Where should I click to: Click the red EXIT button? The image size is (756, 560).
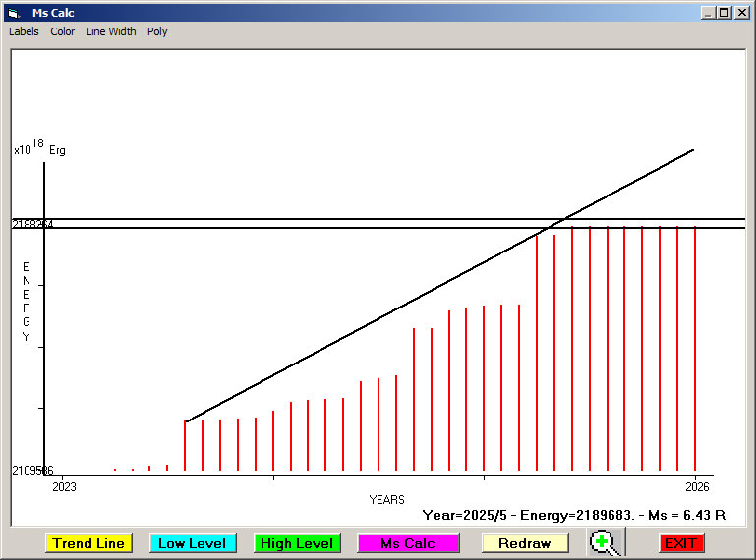[x=680, y=543]
